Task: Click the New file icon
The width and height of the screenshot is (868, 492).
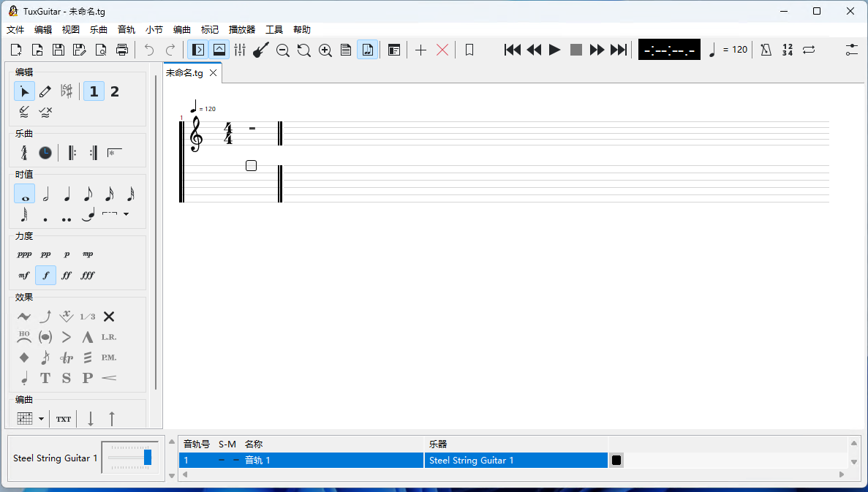Action: (16, 50)
